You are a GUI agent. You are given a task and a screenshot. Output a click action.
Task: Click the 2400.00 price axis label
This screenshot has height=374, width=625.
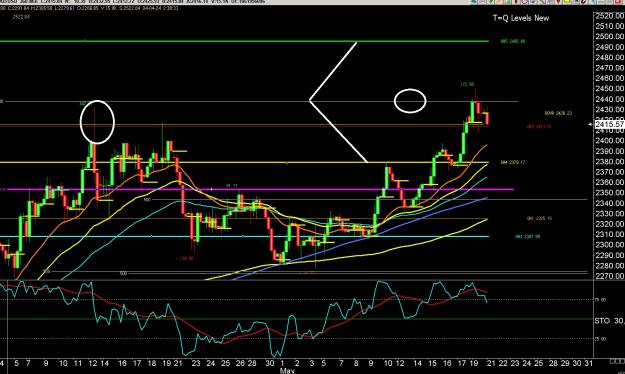609,141
